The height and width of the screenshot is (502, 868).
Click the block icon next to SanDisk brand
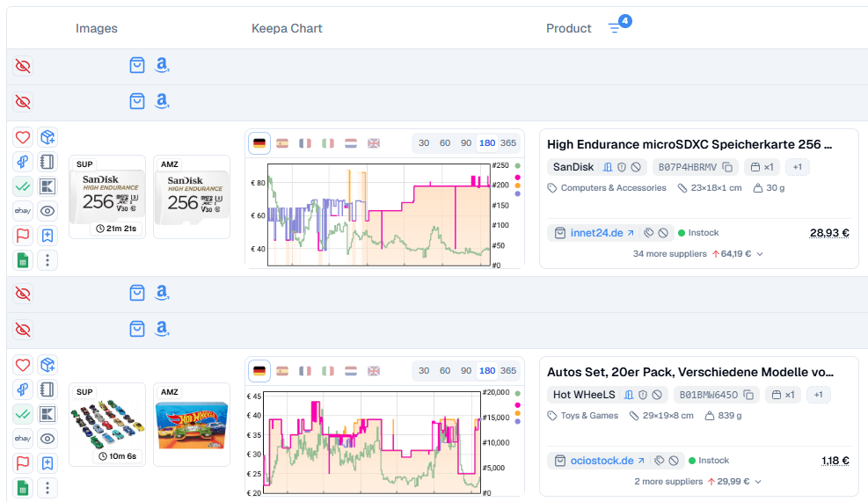pos(636,167)
